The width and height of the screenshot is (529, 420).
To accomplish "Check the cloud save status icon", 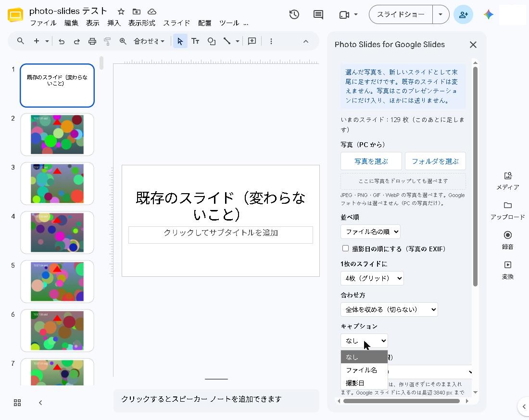I will coord(152,12).
